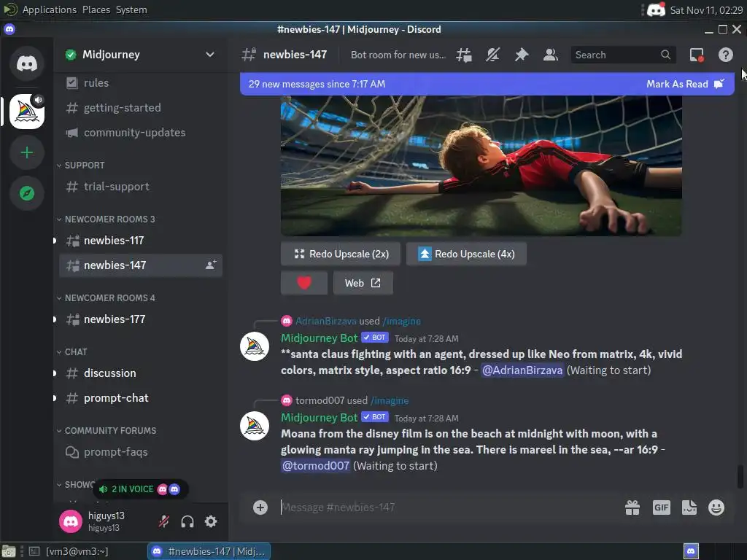Click Redo Upscale (2x) button

[340, 254]
